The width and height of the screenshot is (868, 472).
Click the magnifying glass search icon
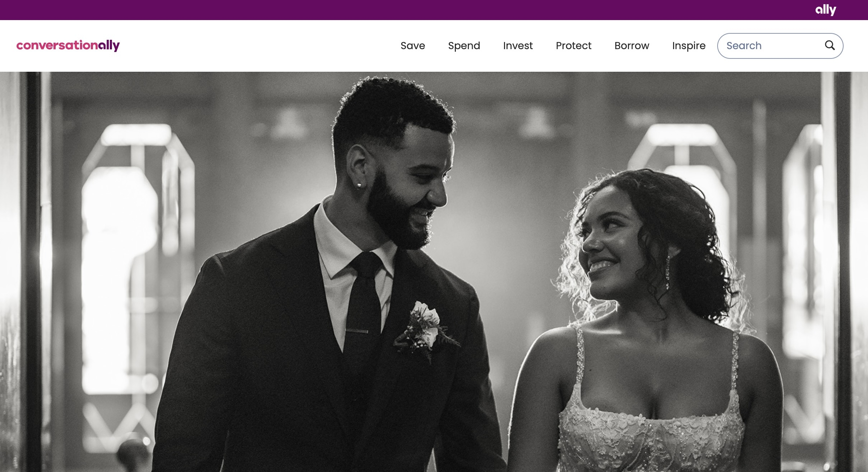(830, 45)
